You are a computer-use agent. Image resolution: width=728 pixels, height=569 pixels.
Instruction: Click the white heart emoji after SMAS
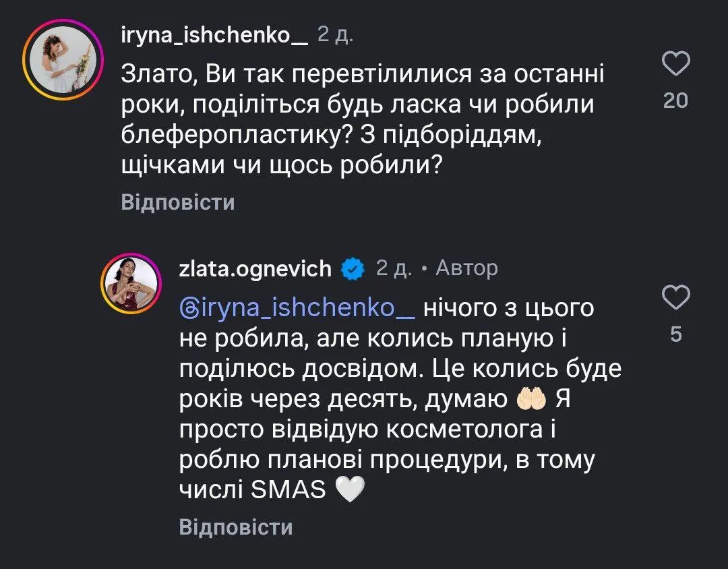pos(349,490)
